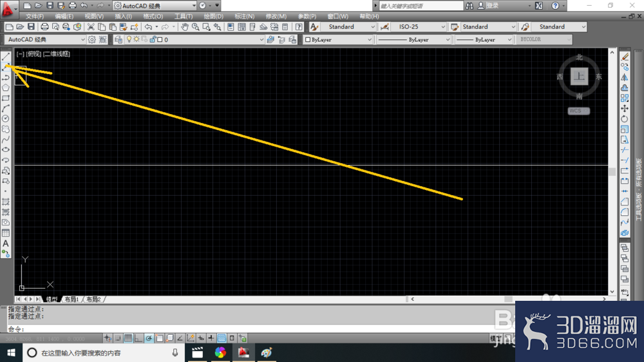Toggle Infer Constraints in status bar
This screenshot has width=644, height=362.
[x=108, y=338]
